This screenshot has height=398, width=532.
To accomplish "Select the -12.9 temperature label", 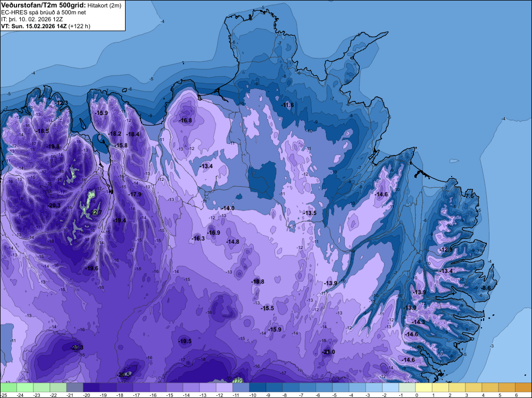I will tap(446, 250).
